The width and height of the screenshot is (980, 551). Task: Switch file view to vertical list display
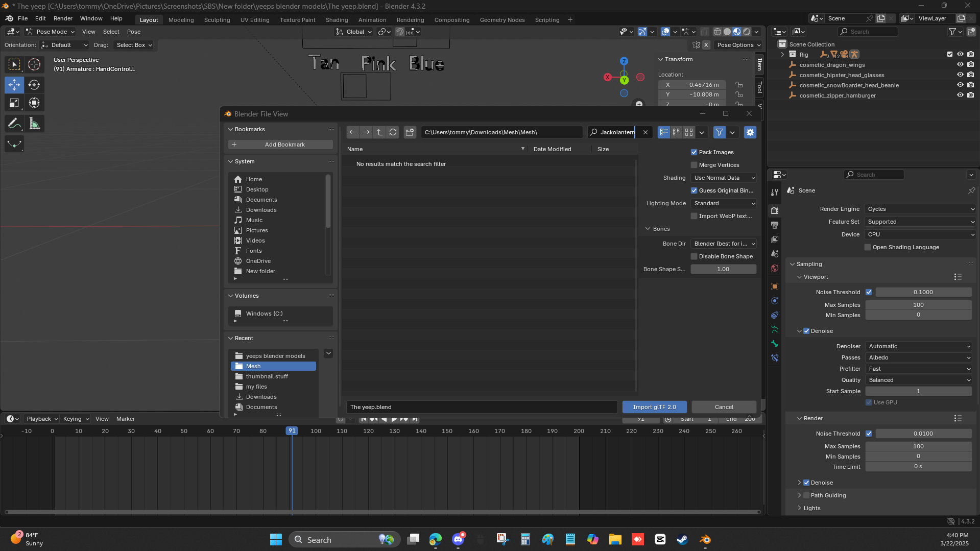(x=664, y=132)
